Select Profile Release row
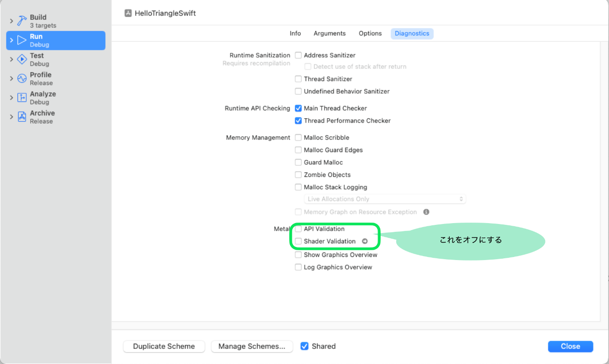Viewport: 609px width, 364px height. [x=56, y=79]
